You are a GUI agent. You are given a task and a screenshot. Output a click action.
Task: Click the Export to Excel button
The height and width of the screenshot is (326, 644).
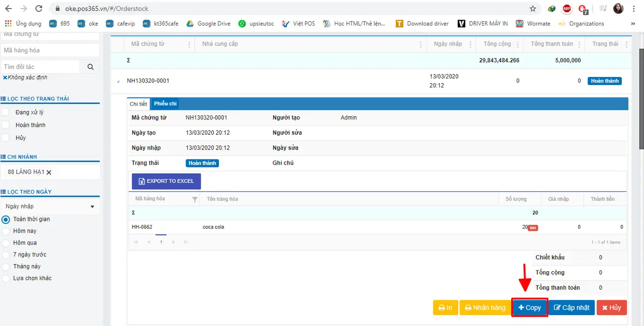pyautogui.click(x=166, y=181)
